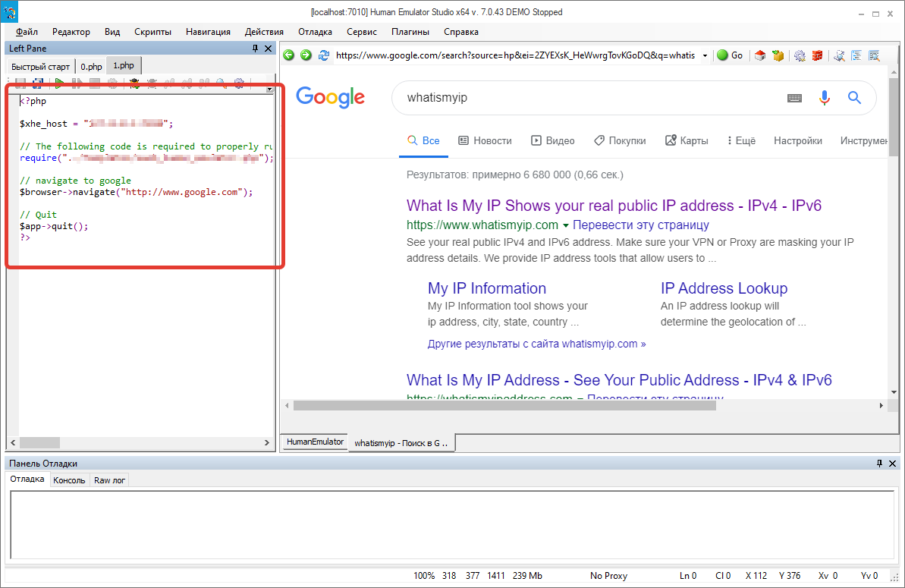This screenshot has width=905, height=588.
Task: Click the red brick wall icon
Action: point(817,55)
